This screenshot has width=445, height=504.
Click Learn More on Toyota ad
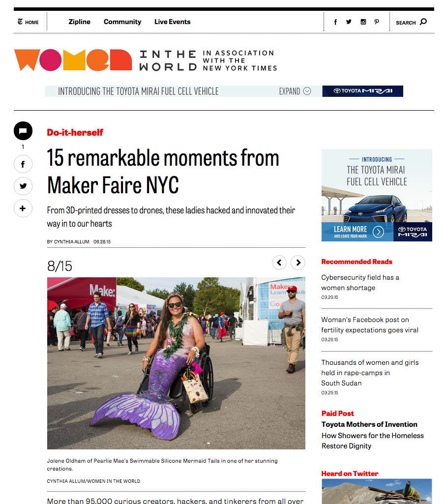[357, 232]
